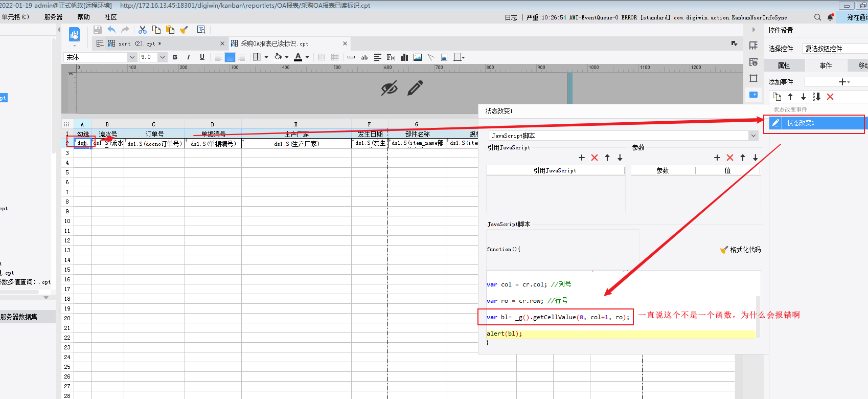Sort events with the sort icon
The height and width of the screenshot is (399, 868).
816,97
